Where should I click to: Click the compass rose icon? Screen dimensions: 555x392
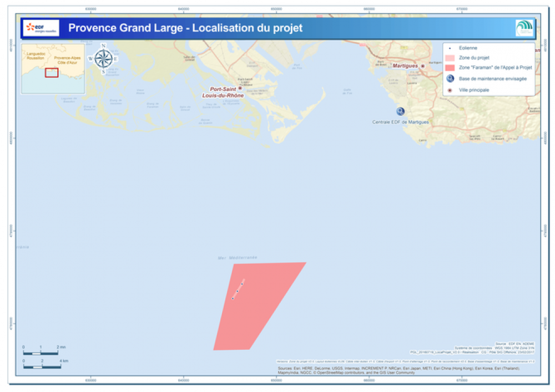coord(103,58)
